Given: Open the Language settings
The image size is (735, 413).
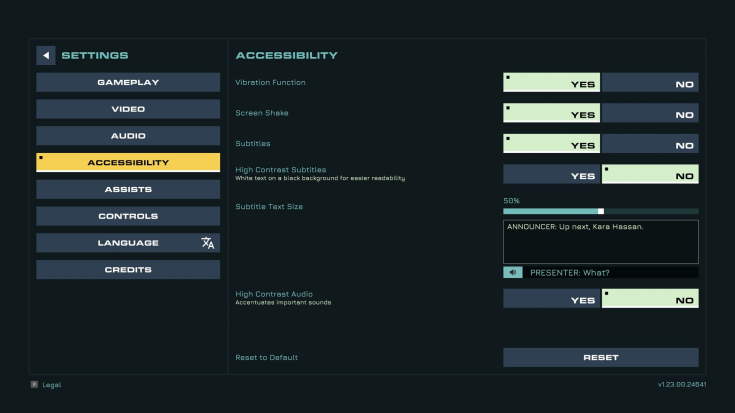Looking at the screenshot, I should click(128, 243).
